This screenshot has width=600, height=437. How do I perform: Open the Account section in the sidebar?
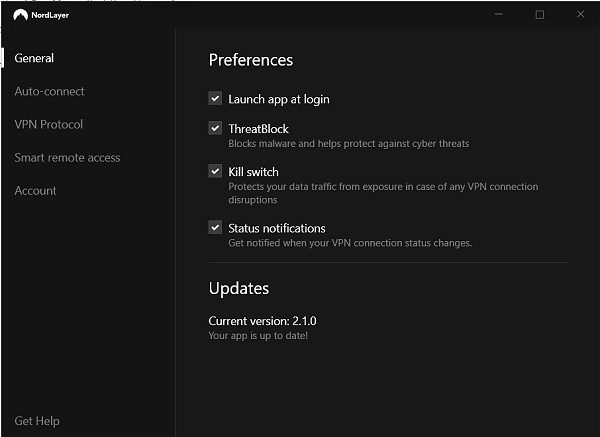pyautogui.click(x=35, y=190)
